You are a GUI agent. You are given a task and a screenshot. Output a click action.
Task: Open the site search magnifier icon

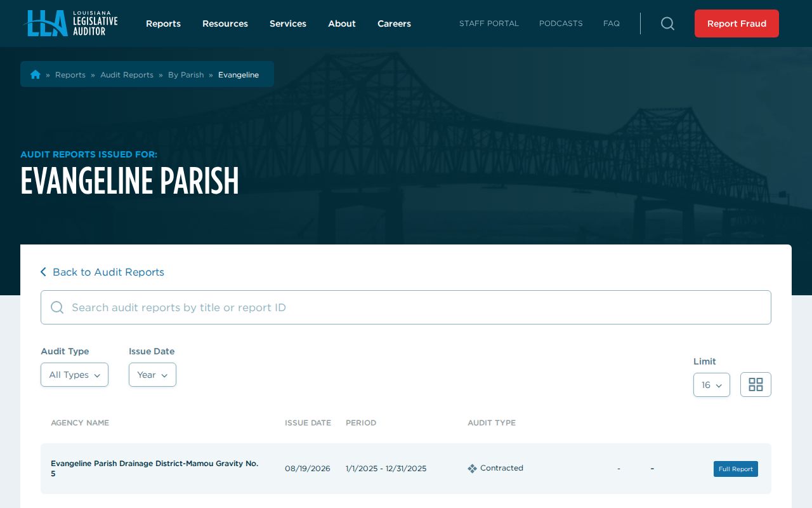667,23
